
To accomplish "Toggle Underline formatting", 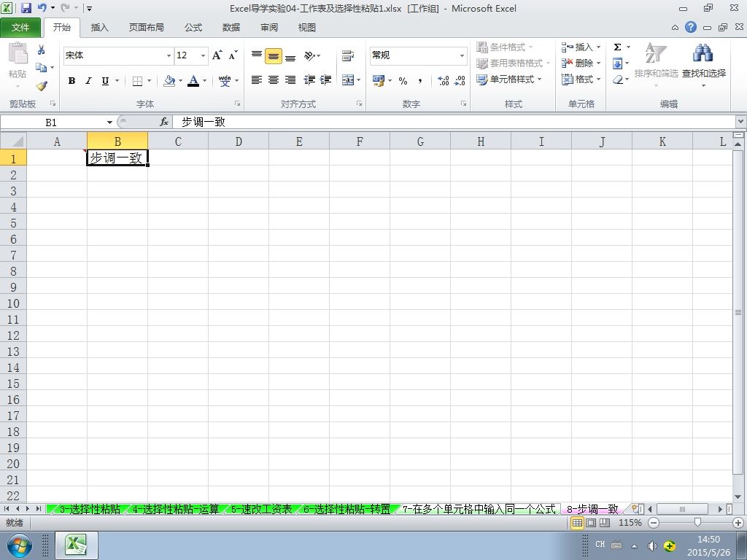I will 105,81.
